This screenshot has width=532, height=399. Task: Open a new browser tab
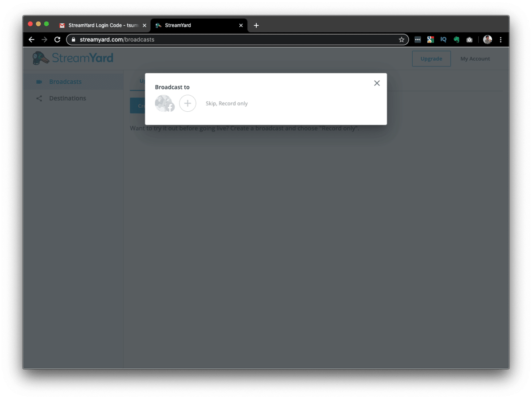256,25
